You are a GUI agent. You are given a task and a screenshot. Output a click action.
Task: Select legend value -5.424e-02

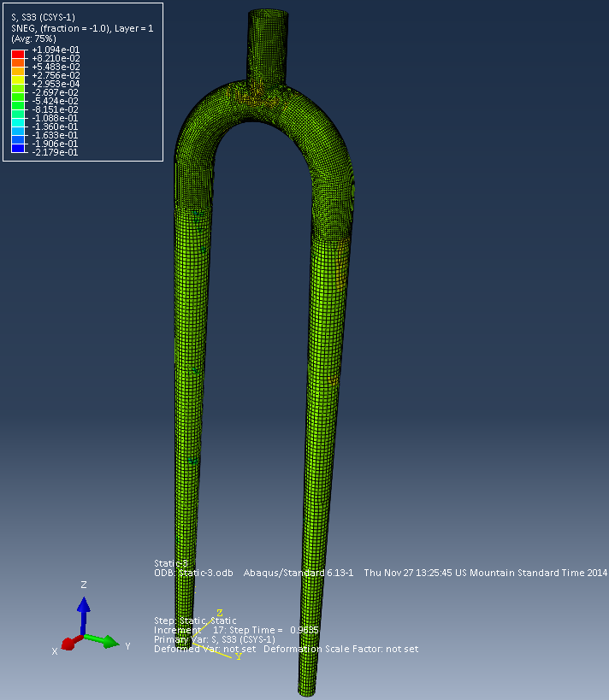[56, 101]
